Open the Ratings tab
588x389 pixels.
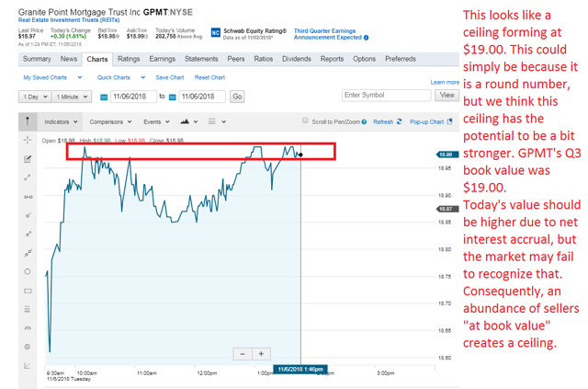[x=129, y=59]
